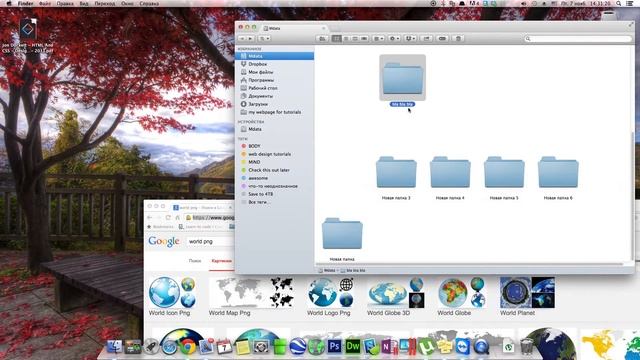The height and width of the screenshot is (360, 640).
Task: Open Окно menu in the menu bar
Action: [127, 3]
